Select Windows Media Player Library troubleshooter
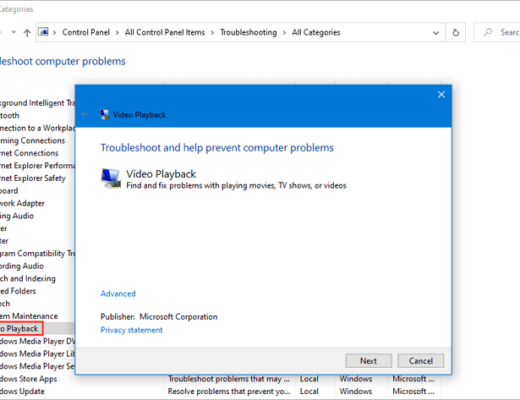520x400 pixels. tap(37, 354)
